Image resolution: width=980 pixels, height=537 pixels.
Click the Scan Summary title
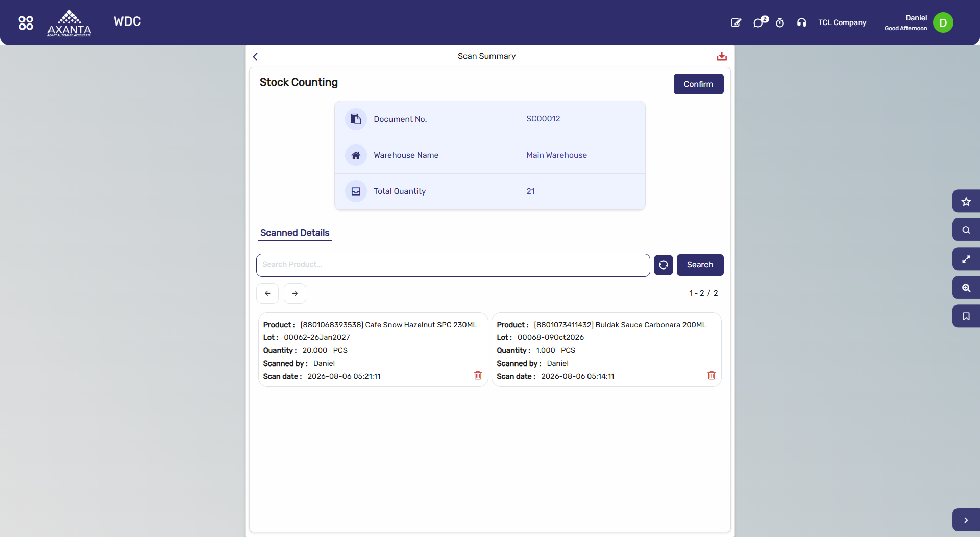point(486,56)
